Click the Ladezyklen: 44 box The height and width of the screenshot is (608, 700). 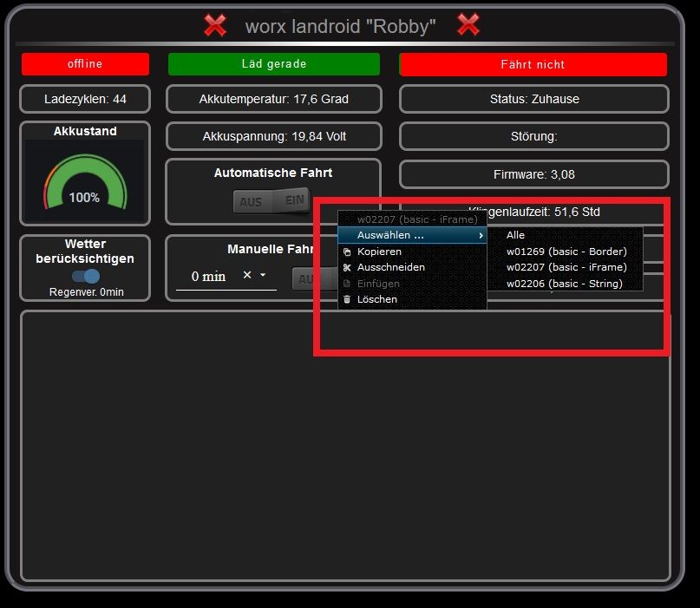point(85,99)
